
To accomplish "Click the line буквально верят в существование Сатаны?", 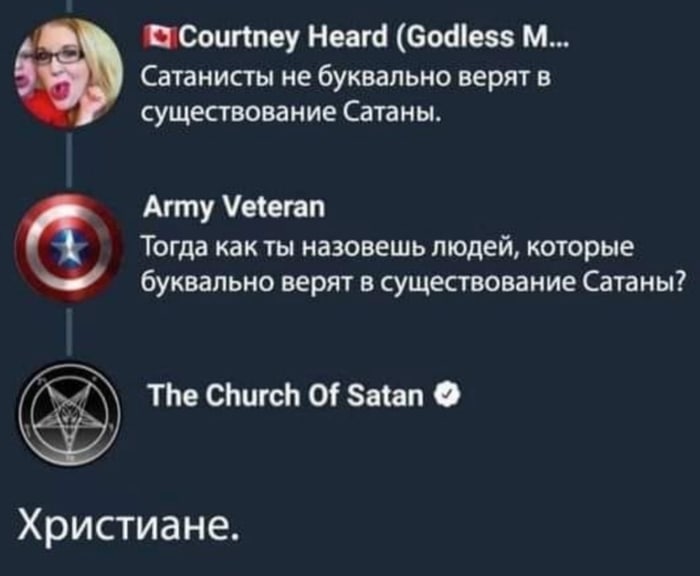I will click(413, 281).
